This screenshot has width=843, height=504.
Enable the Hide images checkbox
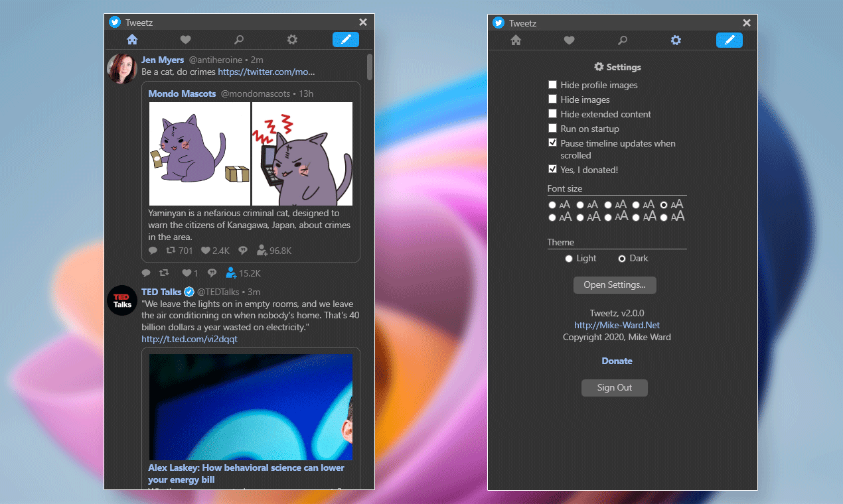552,99
